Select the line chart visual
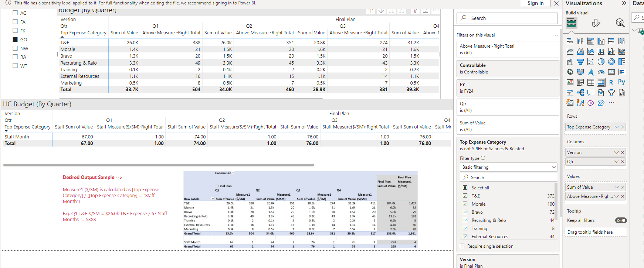This screenshot has width=644, height=268. (570, 51)
